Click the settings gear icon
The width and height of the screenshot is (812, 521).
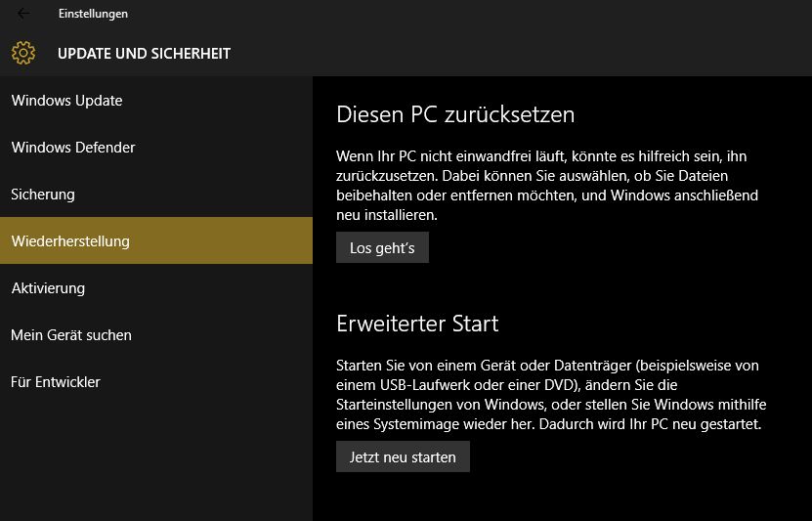[x=23, y=53]
